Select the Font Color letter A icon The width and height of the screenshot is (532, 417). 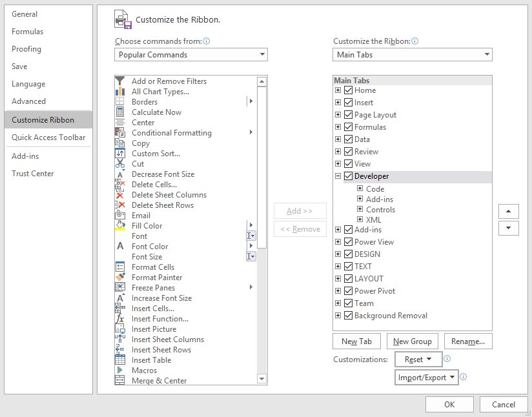120,246
